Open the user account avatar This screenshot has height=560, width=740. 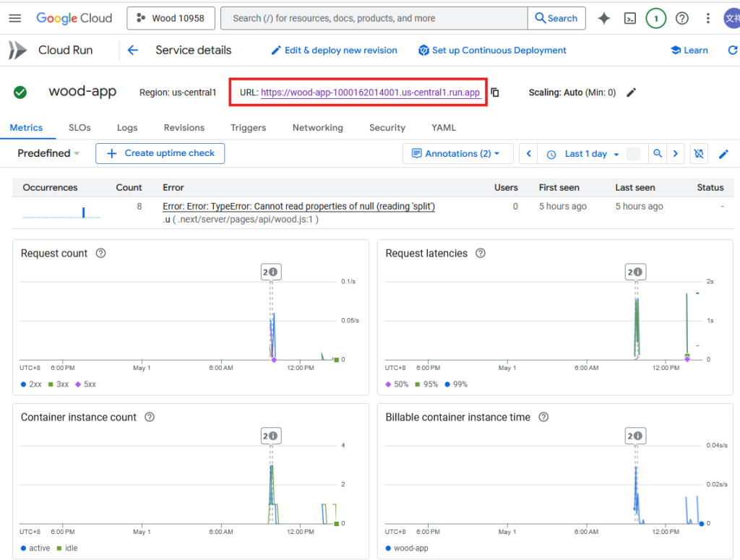coord(732,18)
